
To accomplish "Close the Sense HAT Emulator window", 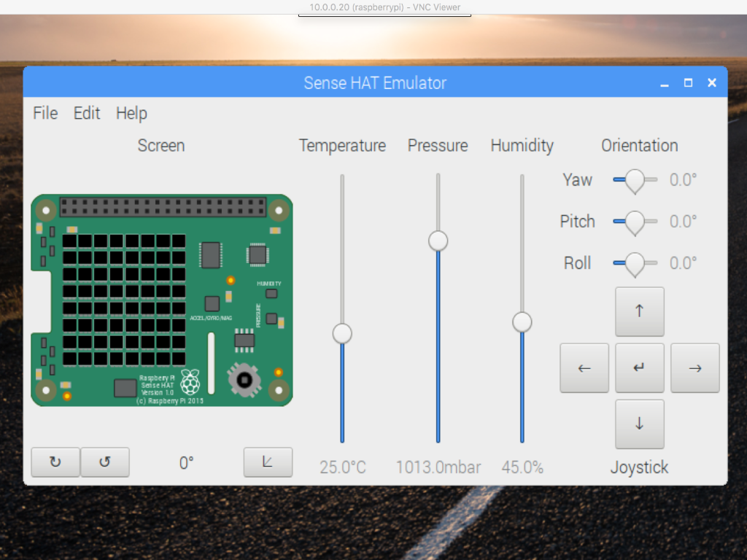I will 712,83.
